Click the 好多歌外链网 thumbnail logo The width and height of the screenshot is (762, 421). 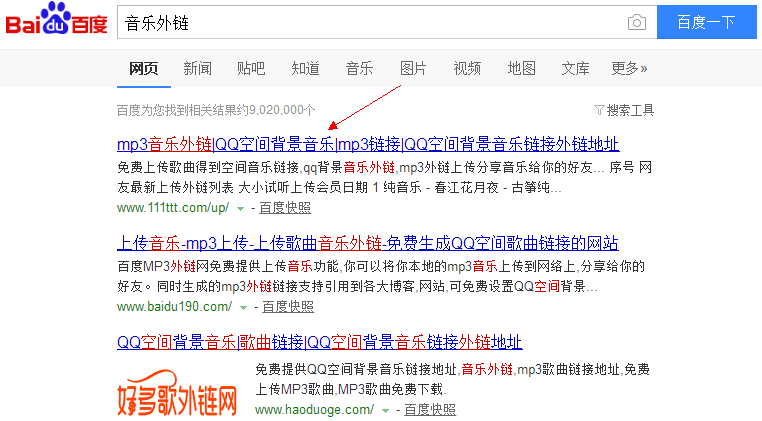(x=177, y=393)
